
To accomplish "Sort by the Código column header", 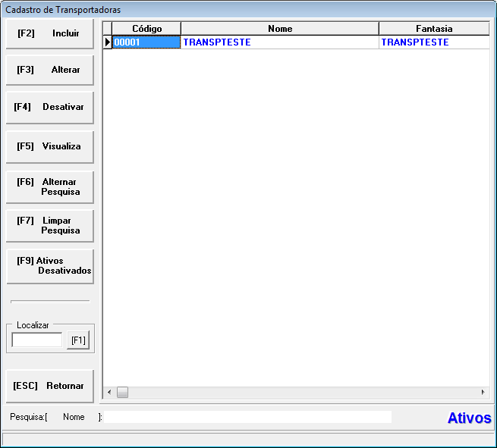I will (x=146, y=29).
